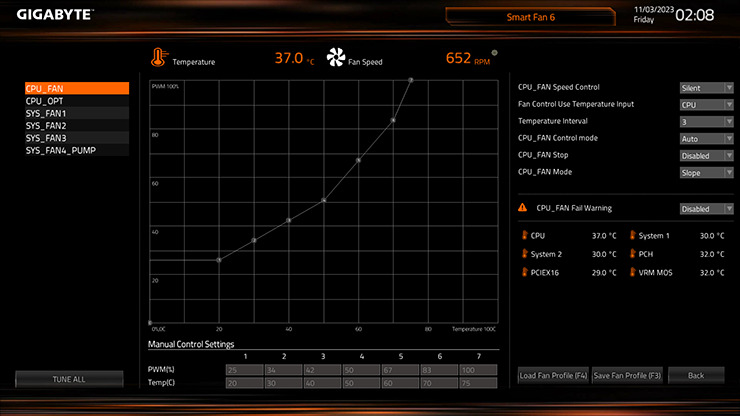
Task: Open the CPU_FAN Speed Control dropdown
Action: 706,88
